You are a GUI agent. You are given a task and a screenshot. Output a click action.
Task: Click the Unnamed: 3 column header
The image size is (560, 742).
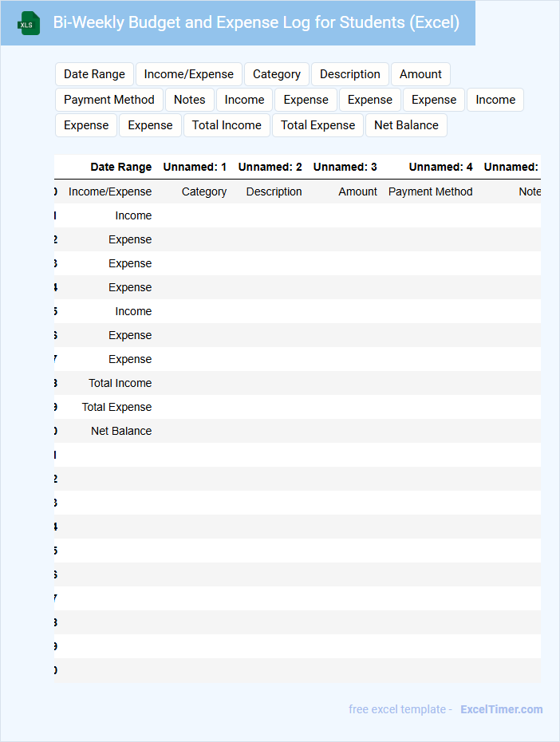coord(345,167)
